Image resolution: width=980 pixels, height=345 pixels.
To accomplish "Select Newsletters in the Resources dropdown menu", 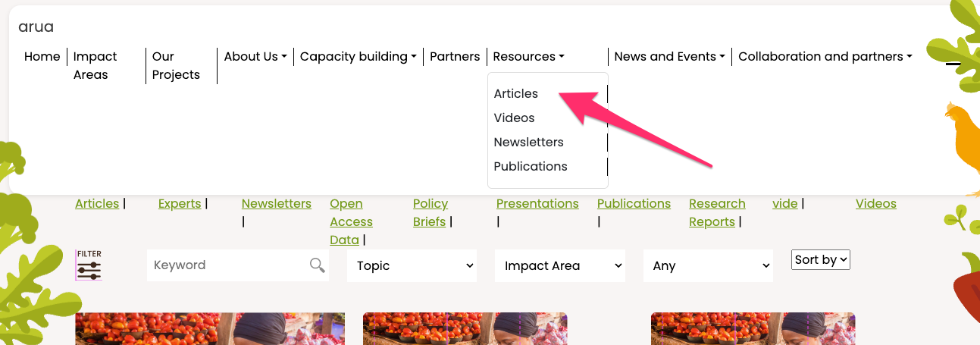I will pyautogui.click(x=528, y=143).
